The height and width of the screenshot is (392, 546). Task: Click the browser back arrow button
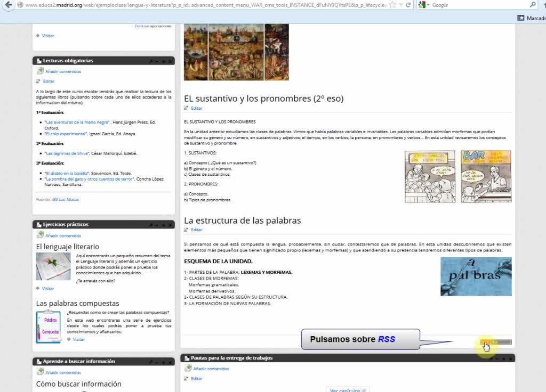pyautogui.click(x=9, y=5)
